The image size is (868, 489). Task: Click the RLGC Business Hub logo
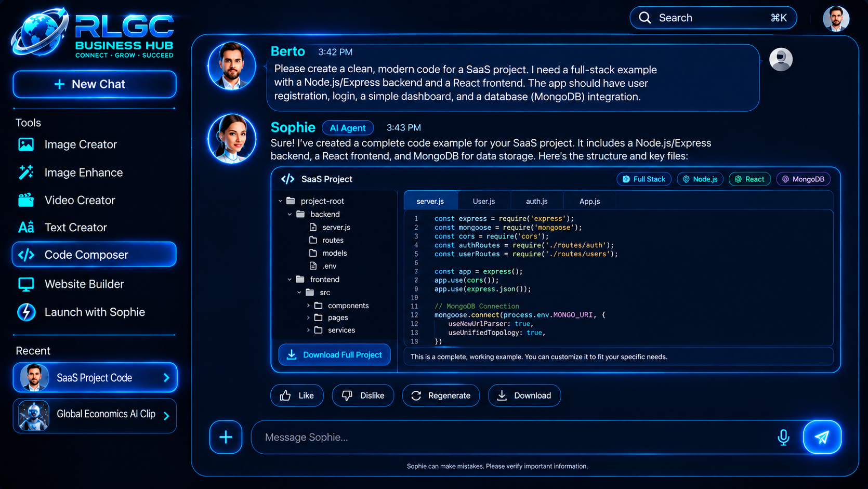[94, 33]
